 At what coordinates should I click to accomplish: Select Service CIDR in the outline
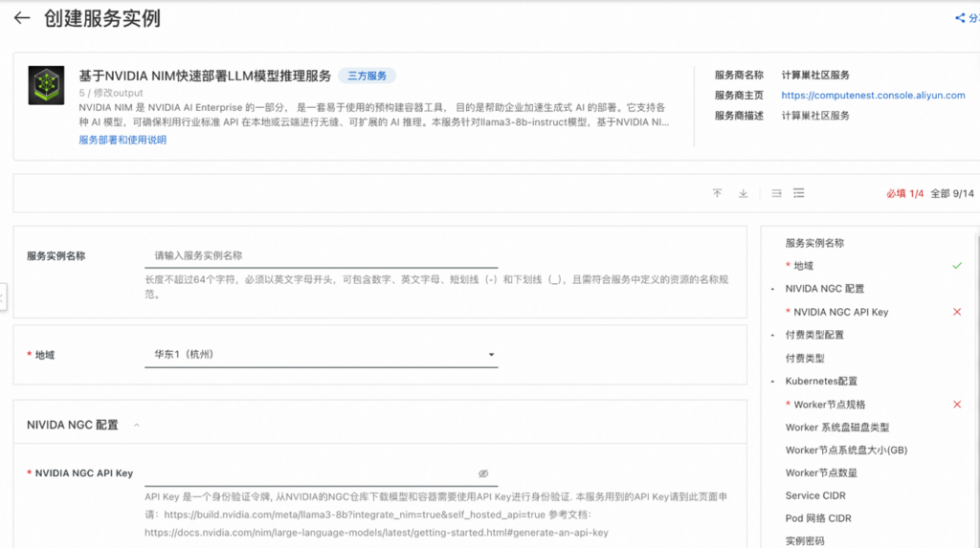(815, 495)
